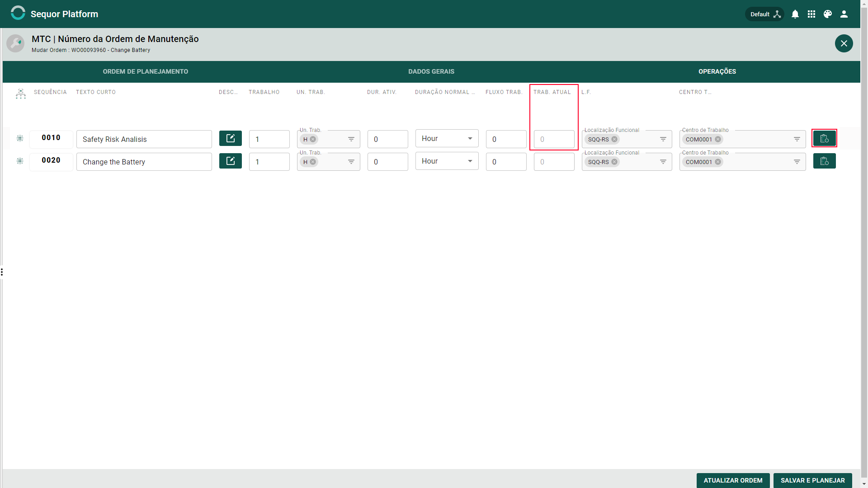Viewport: 868px width, 488px height.
Task: Open Un. Trab. filter list in row 0010
Action: pyautogui.click(x=351, y=139)
